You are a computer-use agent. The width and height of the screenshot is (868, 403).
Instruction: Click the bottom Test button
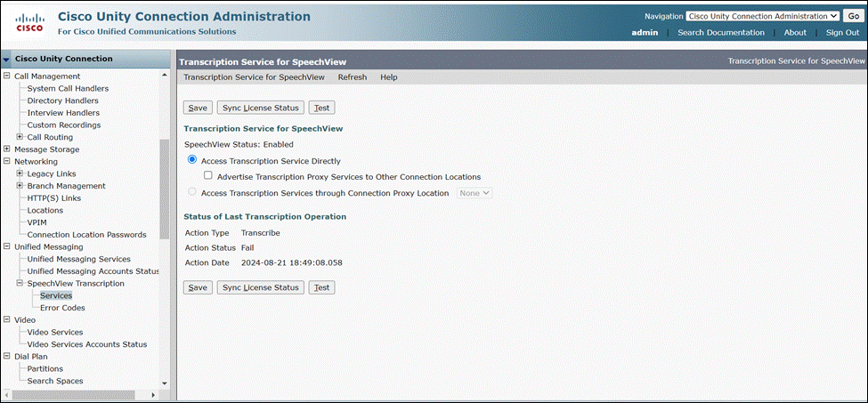[321, 287]
